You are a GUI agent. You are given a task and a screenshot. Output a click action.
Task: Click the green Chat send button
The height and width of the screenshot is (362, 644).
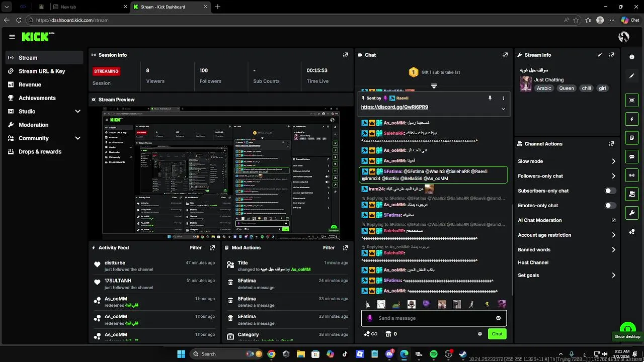pyautogui.click(x=497, y=334)
